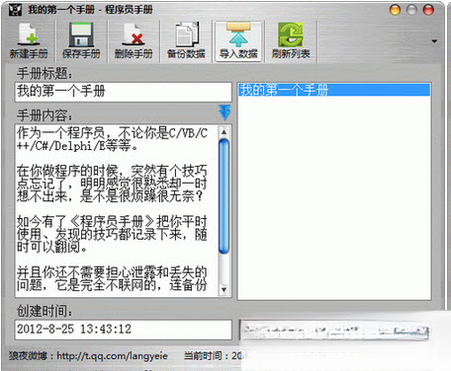Import data via the 导入数据 icon
This screenshot has height=371, width=451.
click(238, 41)
